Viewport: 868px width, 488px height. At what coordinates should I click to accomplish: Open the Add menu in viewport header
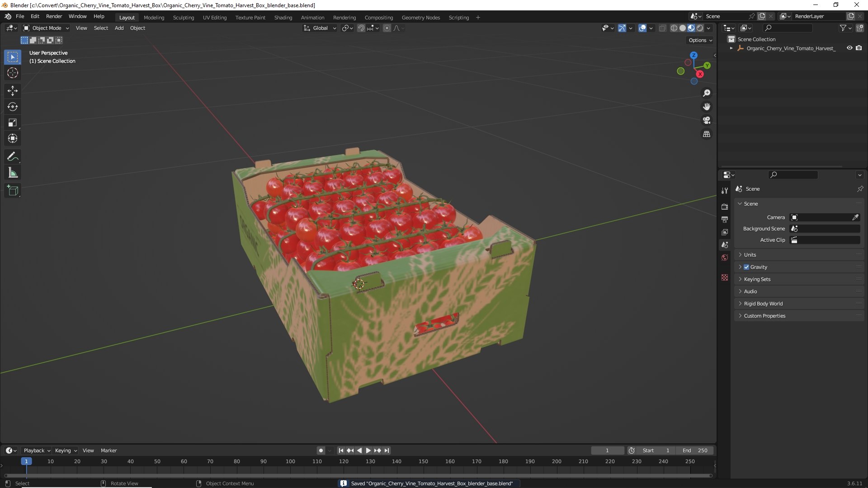tap(119, 28)
